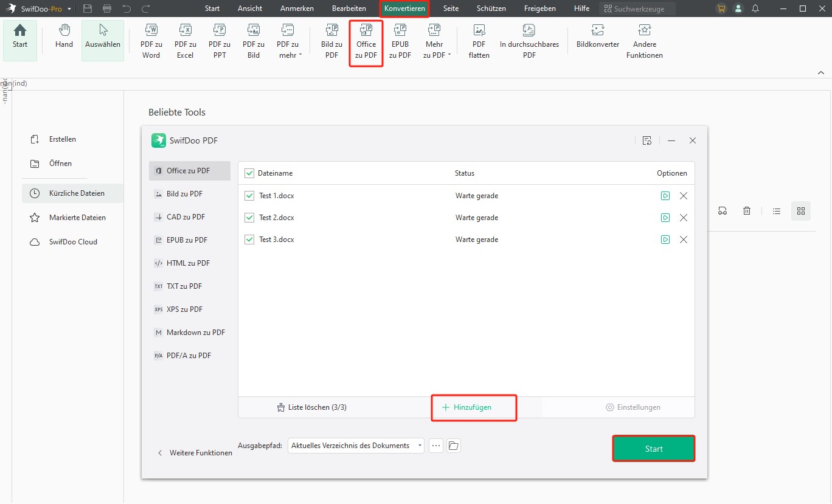Remove Test 2.docx from the list
832x504 pixels.
684,218
